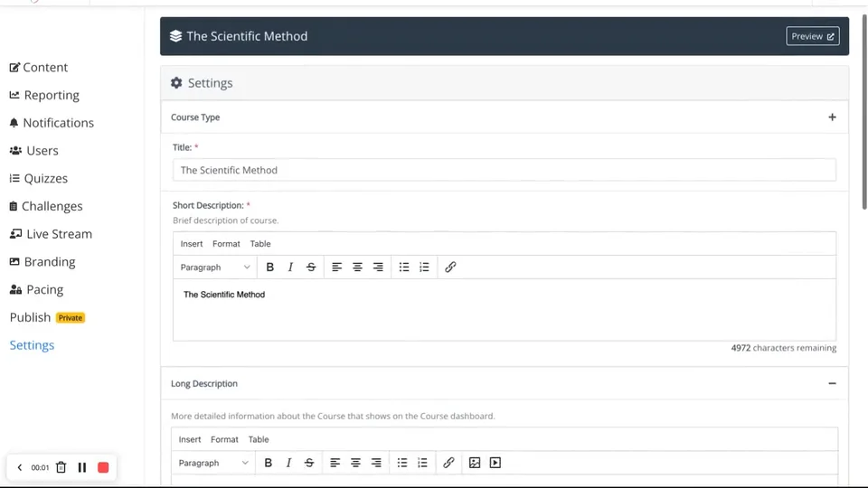This screenshot has width=868, height=488.
Task: Go to Quizzes in sidebar
Action: pos(39,178)
